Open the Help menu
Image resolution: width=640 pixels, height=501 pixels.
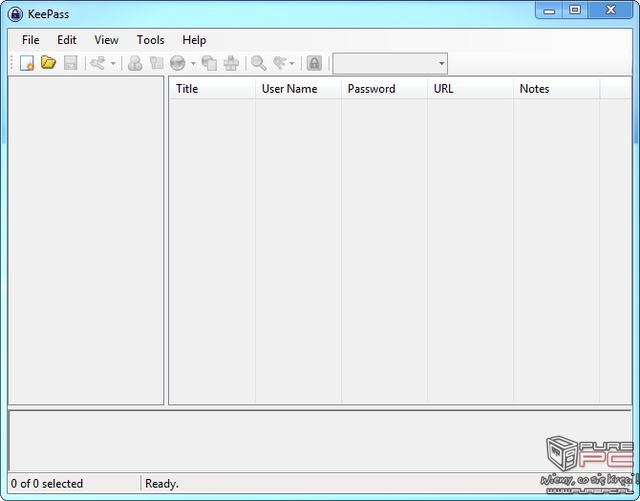(194, 40)
